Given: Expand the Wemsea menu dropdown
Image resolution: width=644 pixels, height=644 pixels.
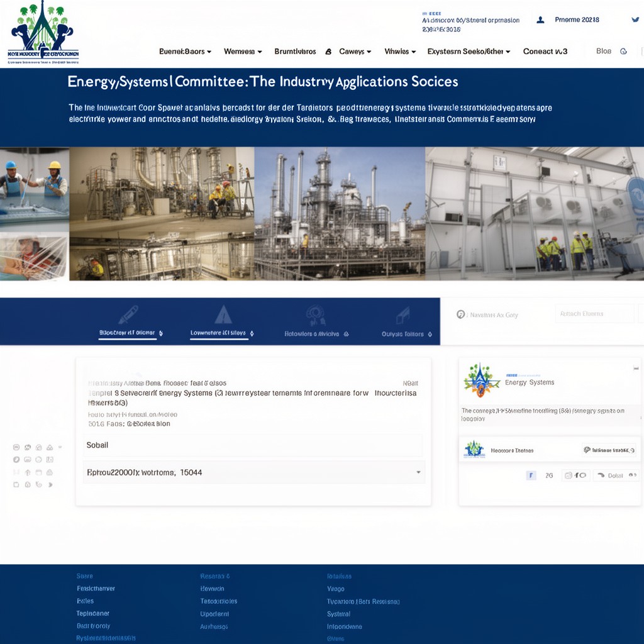Looking at the screenshot, I should point(243,52).
